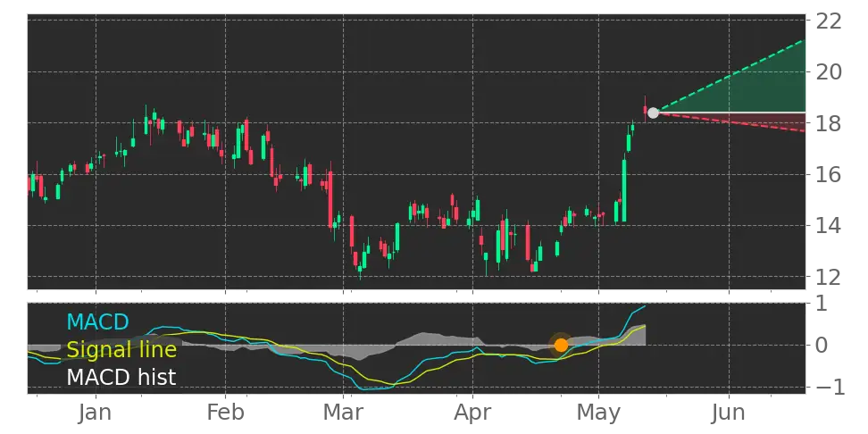The width and height of the screenshot is (868, 434).
Task: Click the MACD hist legend label
Action: [121, 378]
